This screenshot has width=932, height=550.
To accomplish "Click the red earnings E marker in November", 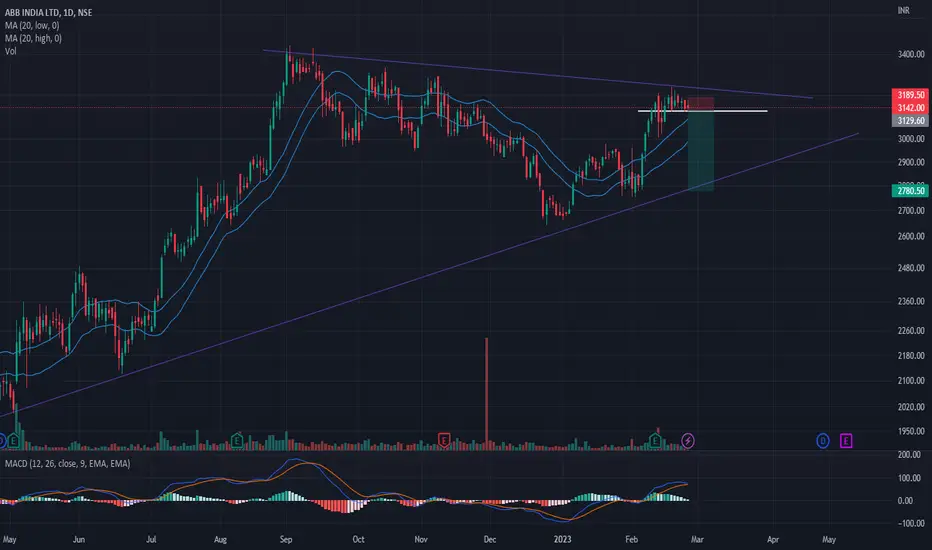I will click(x=443, y=441).
